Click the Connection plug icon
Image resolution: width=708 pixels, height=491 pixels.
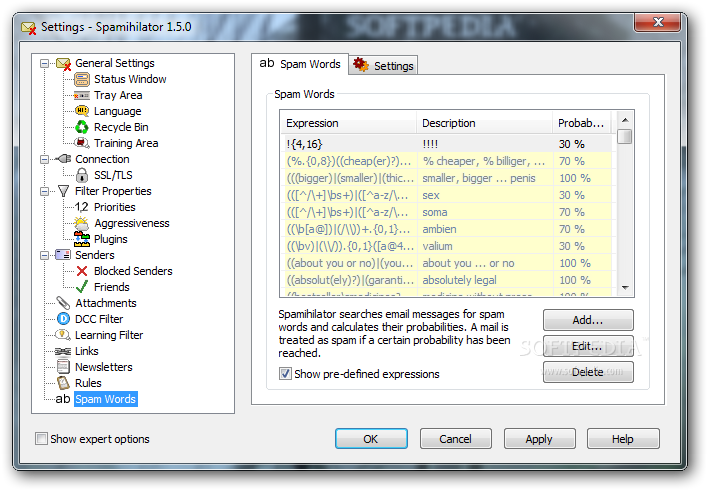click(63, 159)
